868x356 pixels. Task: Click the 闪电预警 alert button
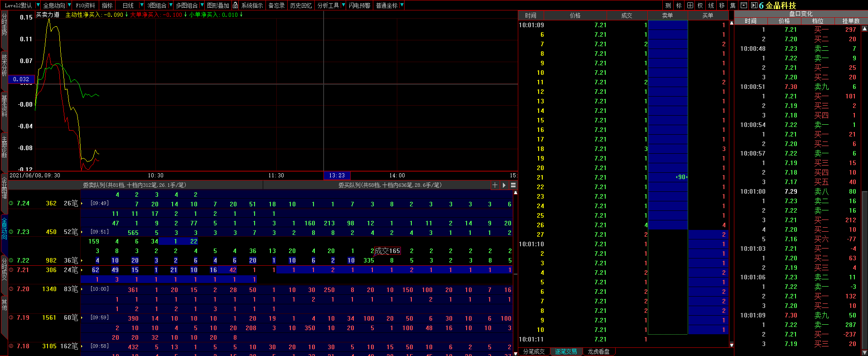pos(360,5)
